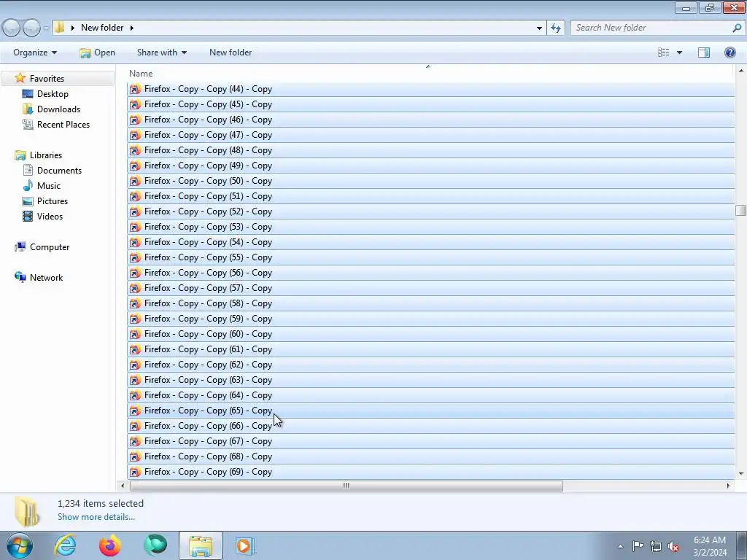The width and height of the screenshot is (747, 560).
Task: Click the Pictures library icon
Action: tap(28, 201)
